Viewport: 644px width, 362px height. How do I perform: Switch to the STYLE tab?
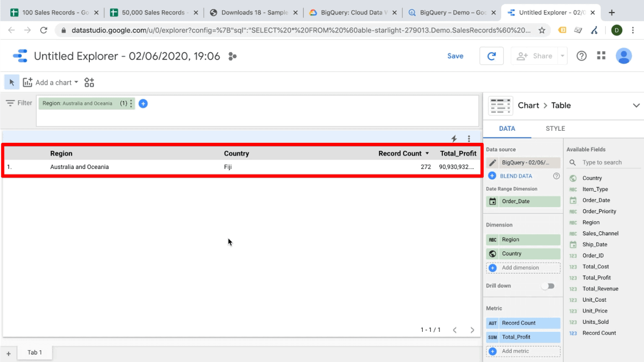coord(555,129)
